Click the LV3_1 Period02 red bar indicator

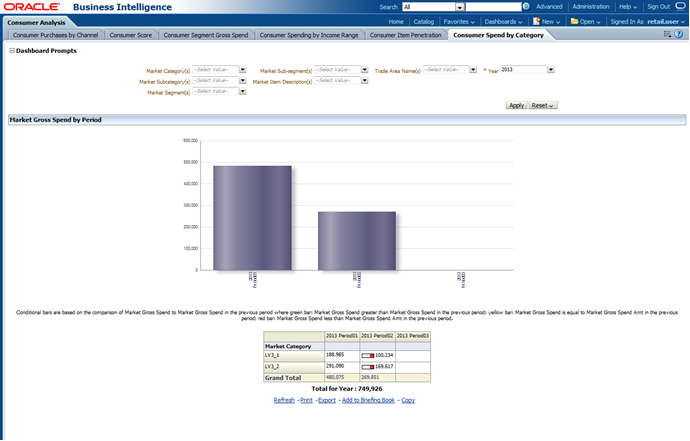pos(367,356)
